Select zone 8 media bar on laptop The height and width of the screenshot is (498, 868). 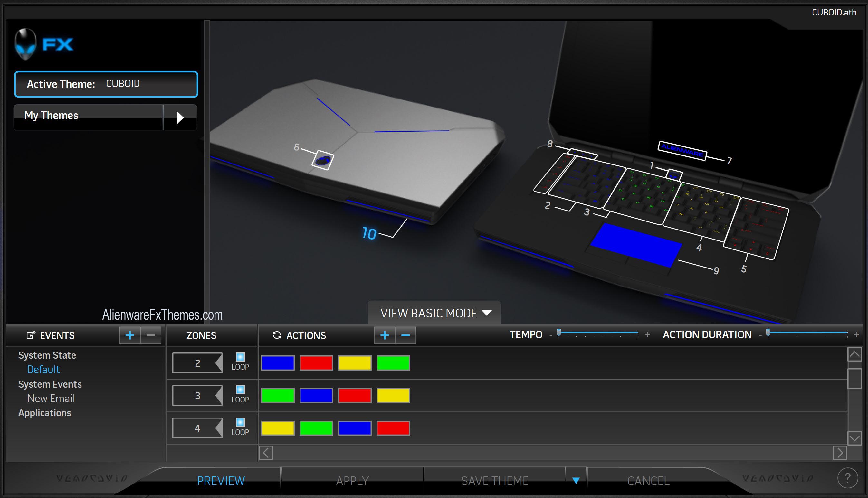pyautogui.click(x=583, y=154)
